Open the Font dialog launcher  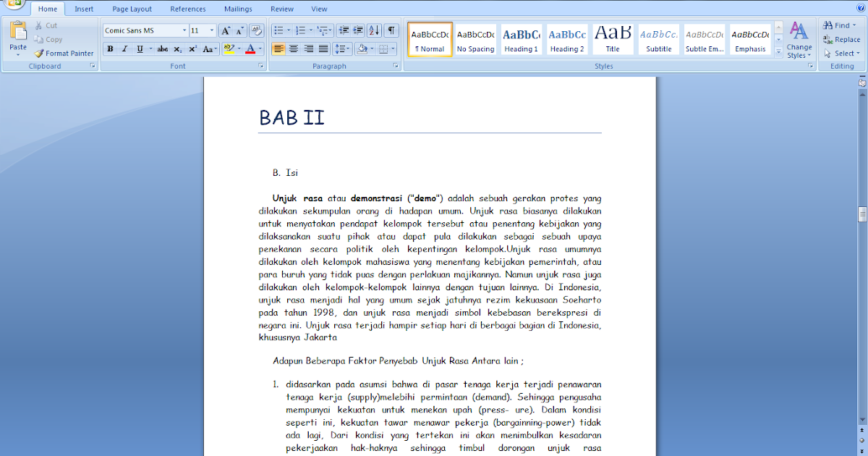click(x=261, y=66)
